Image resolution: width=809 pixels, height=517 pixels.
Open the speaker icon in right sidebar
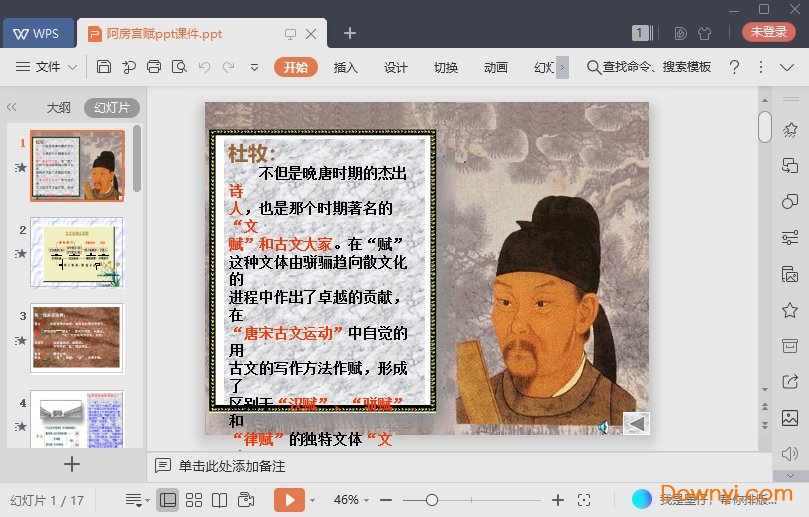tap(789, 454)
